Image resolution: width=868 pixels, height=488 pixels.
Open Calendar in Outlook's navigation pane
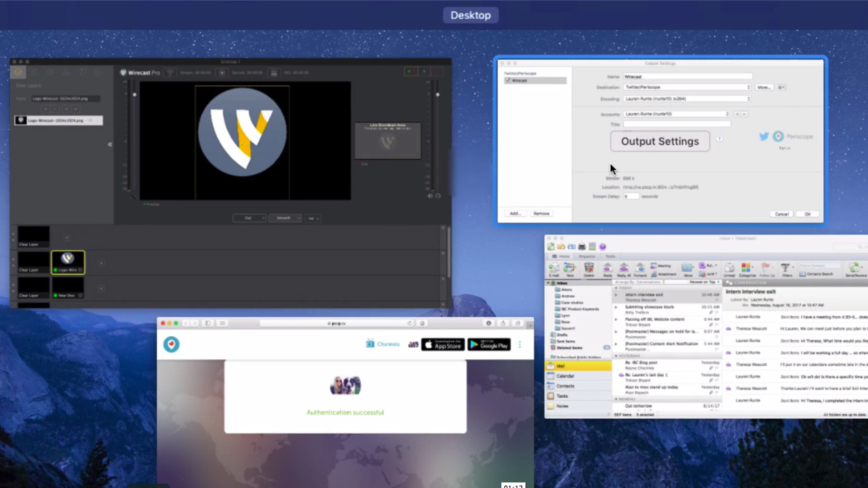point(578,375)
